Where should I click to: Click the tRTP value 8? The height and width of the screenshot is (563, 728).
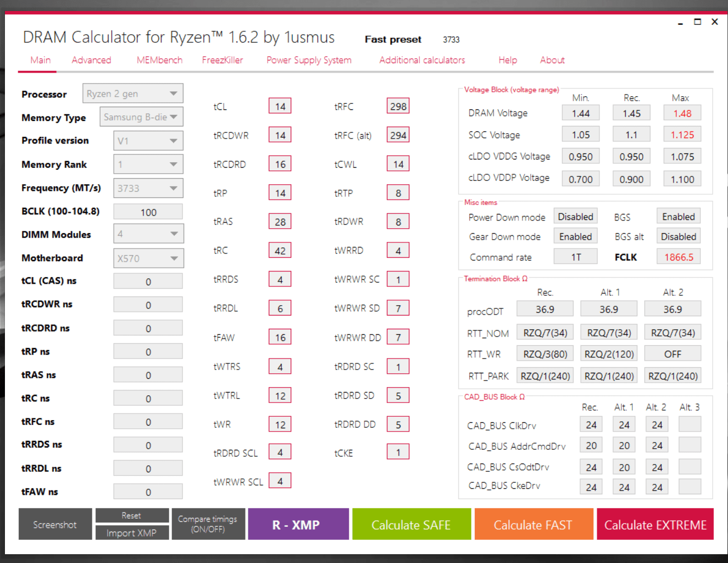coord(398,193)
